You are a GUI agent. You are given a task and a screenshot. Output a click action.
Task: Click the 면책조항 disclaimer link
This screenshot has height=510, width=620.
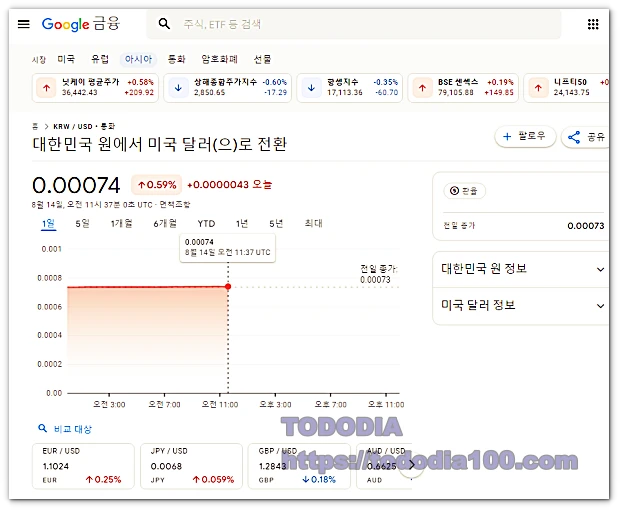175,204
